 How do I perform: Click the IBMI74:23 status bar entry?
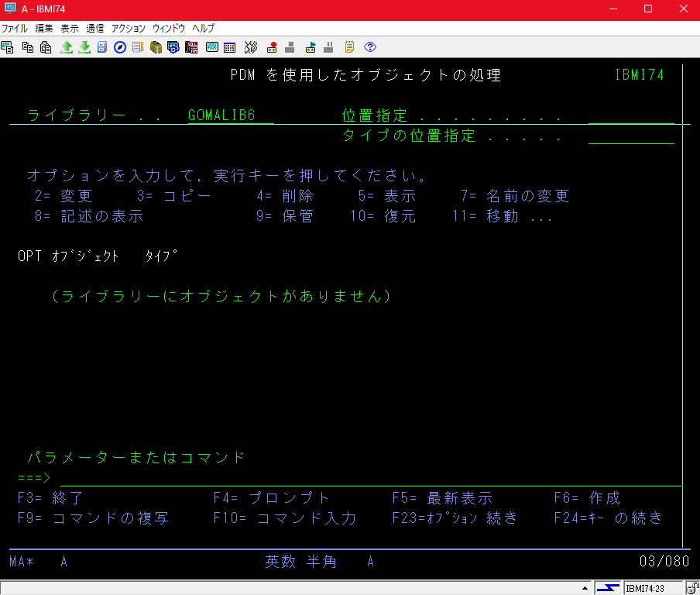pos(645,588)
